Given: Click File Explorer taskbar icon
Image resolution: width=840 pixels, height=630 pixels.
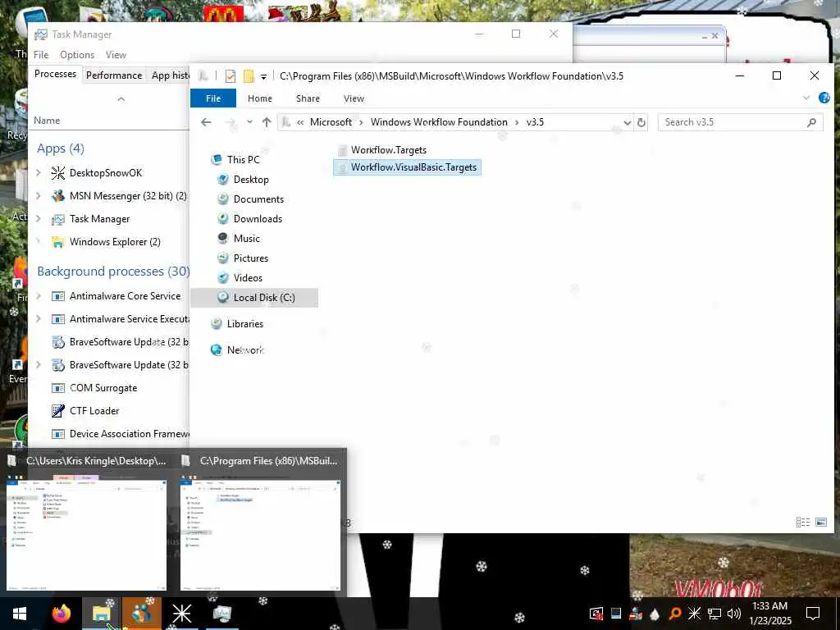Looking at the screenshot, I should 101,613.
